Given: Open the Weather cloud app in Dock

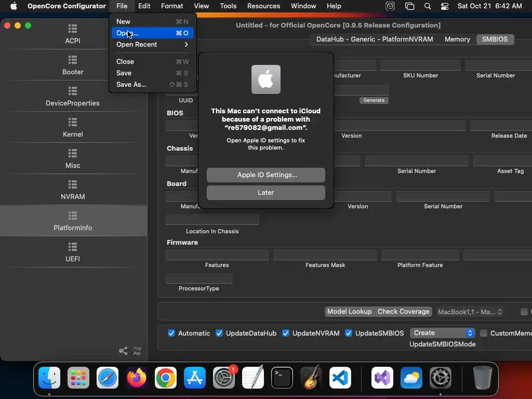Looking at the screenshot, I should 411,378.
